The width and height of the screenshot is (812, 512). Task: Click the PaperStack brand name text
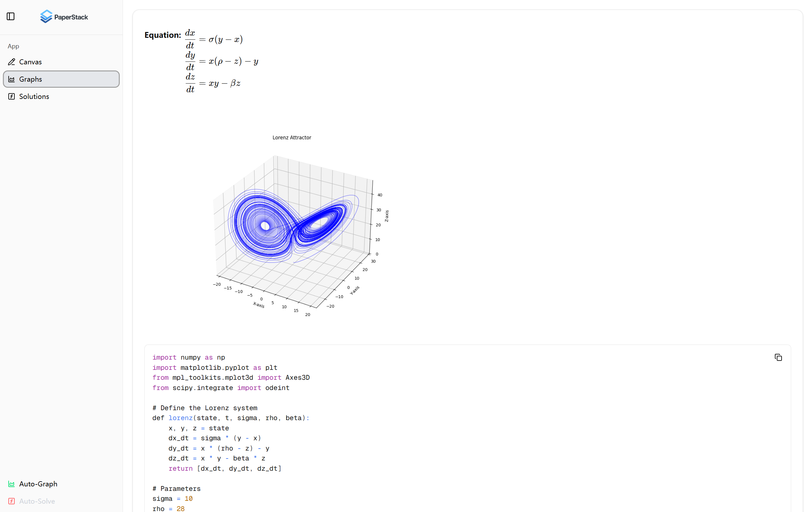click(71, 17)
